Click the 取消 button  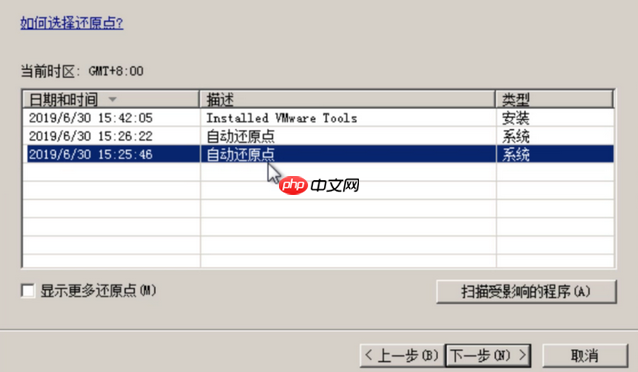(585, 355)
